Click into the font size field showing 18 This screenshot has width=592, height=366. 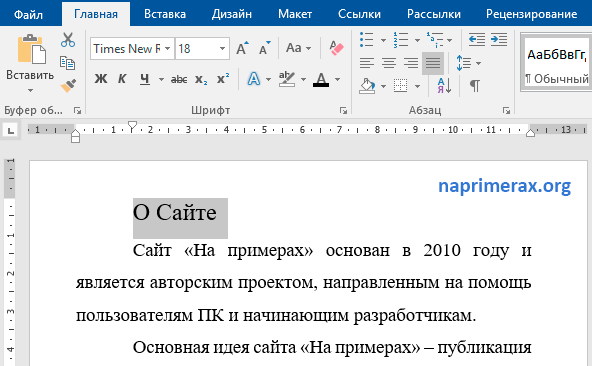point(196,48)
